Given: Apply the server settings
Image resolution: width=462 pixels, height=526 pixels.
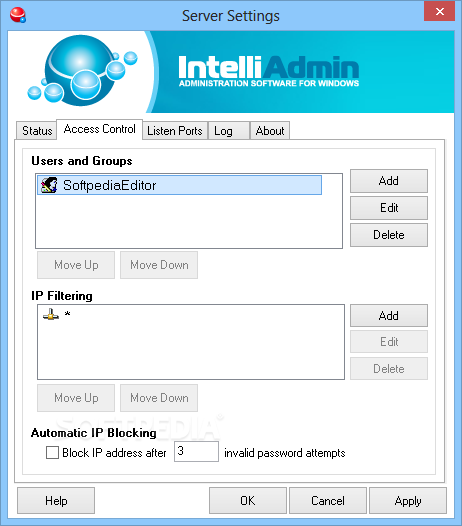Looking at the screenshot, I should 408,501.
